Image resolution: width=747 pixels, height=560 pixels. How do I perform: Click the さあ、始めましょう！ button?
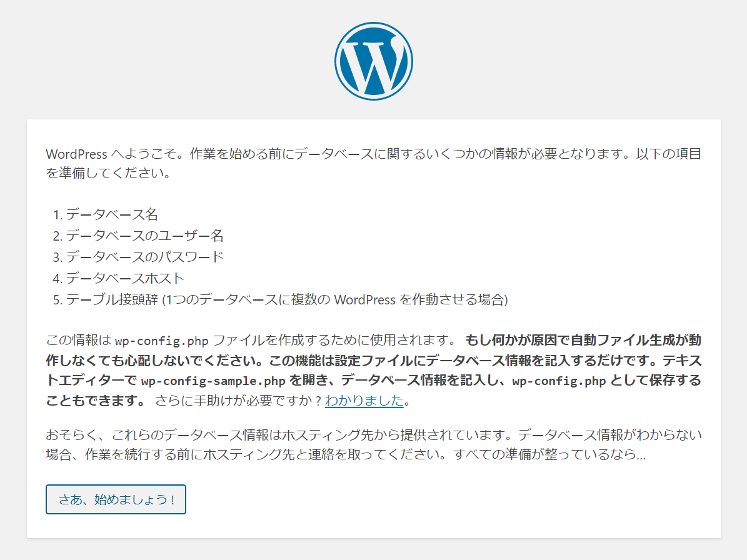(x=116, y=499)
